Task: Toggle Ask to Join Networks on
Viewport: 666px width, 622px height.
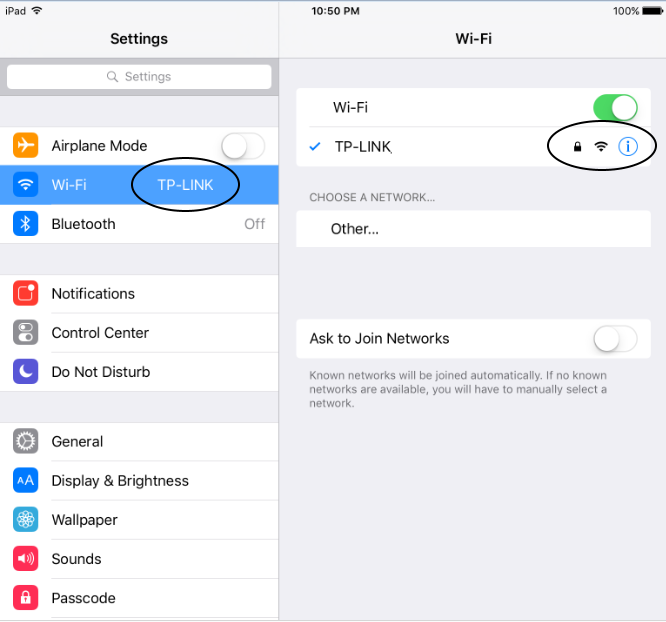Action: coord(615,339)
